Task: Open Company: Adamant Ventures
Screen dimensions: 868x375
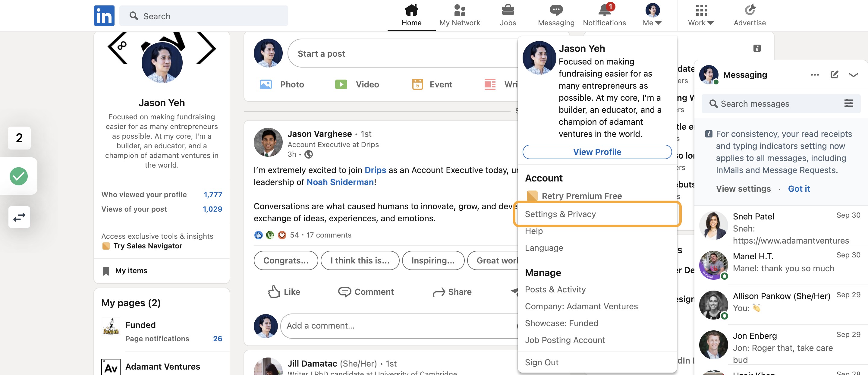Action: click(581, 306)
